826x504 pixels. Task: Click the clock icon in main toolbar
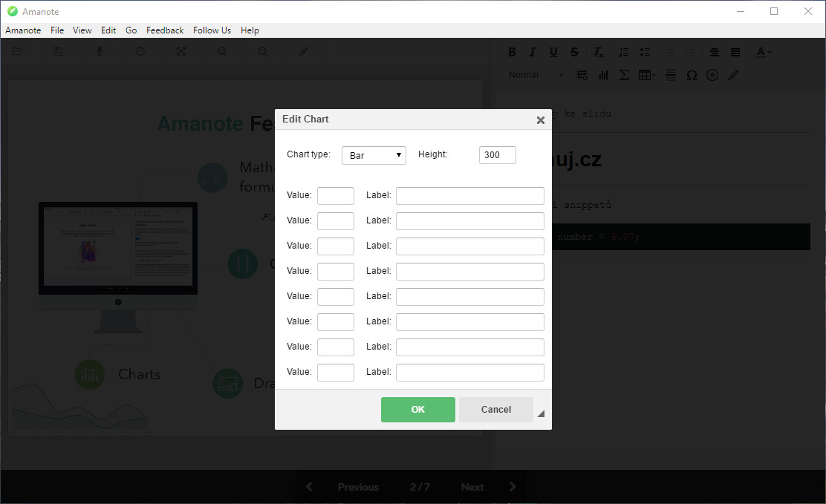pyautogui.click(x=140, y=52)
